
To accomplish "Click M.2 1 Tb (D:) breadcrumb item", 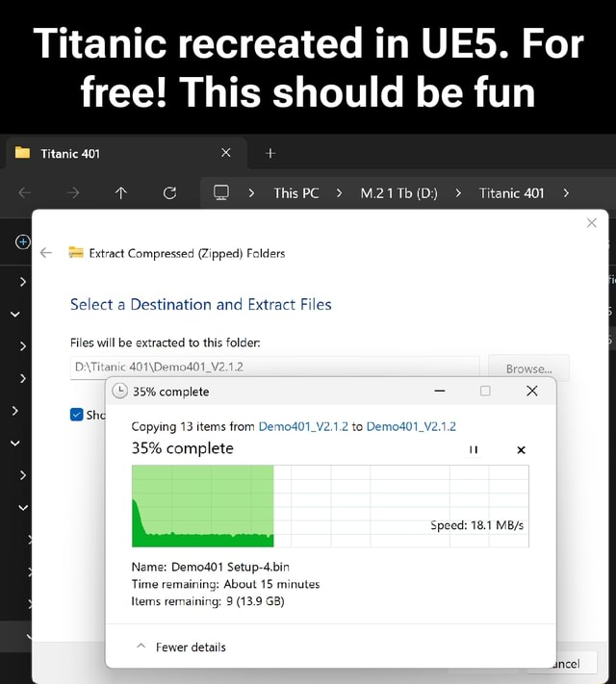I will point(398,192).
